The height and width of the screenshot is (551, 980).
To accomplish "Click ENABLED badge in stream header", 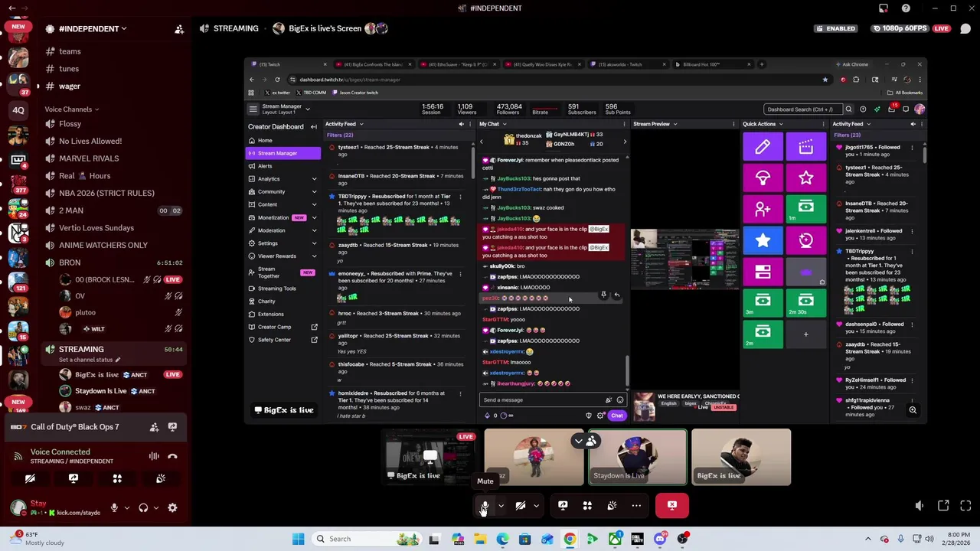I will [835, 28].
